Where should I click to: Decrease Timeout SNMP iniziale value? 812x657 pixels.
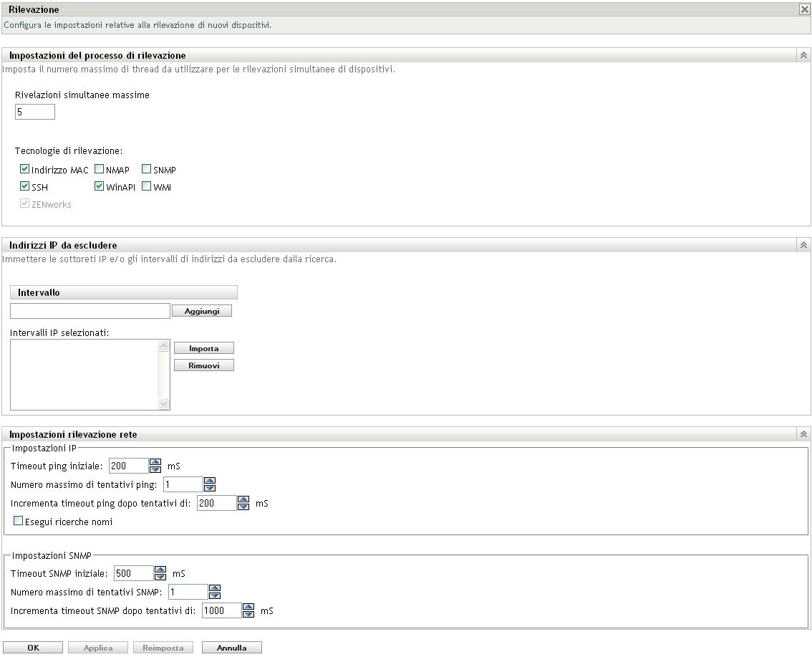pos(160,577)
